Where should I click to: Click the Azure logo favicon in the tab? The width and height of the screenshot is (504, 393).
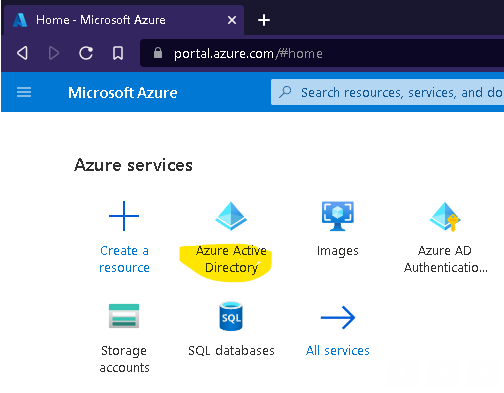click(x=20, y=20)
